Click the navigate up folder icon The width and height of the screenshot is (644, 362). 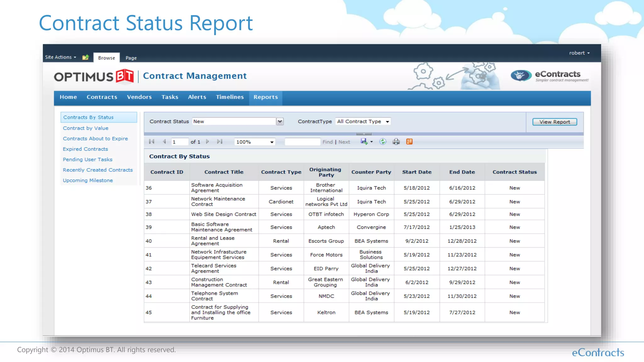tap(86, 57)
